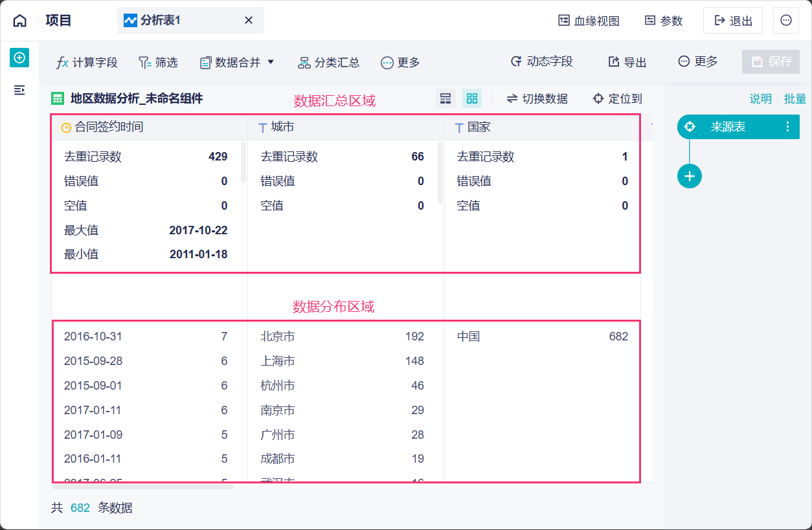
Task: Click the 城市 summary scrollbar
Action: 440,173
